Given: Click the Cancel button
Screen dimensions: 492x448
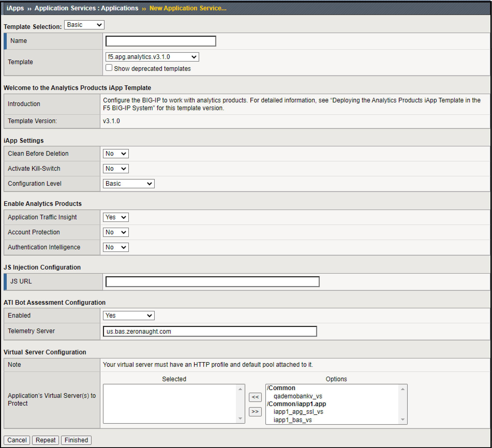Looking at the screenshot, I should pos(17,440).
